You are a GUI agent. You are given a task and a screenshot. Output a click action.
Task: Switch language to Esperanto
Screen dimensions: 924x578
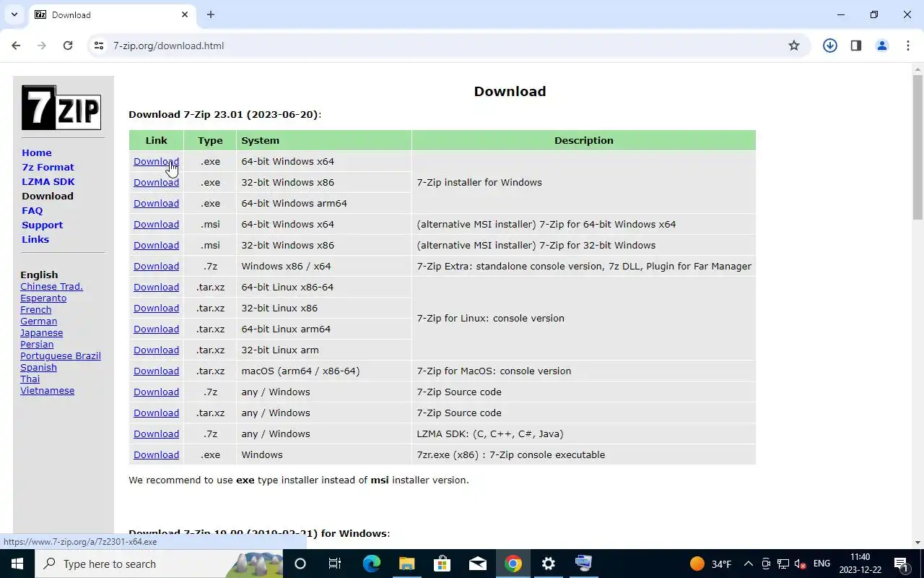(x=43, y=298)
